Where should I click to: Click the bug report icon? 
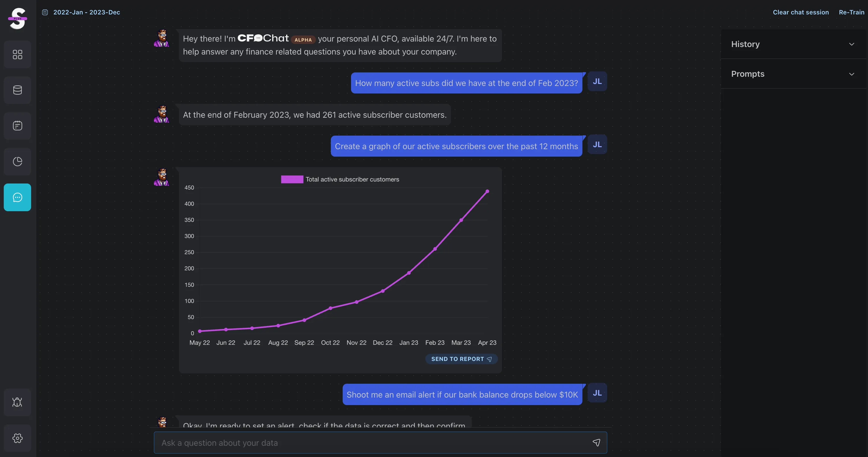point(17,402)
